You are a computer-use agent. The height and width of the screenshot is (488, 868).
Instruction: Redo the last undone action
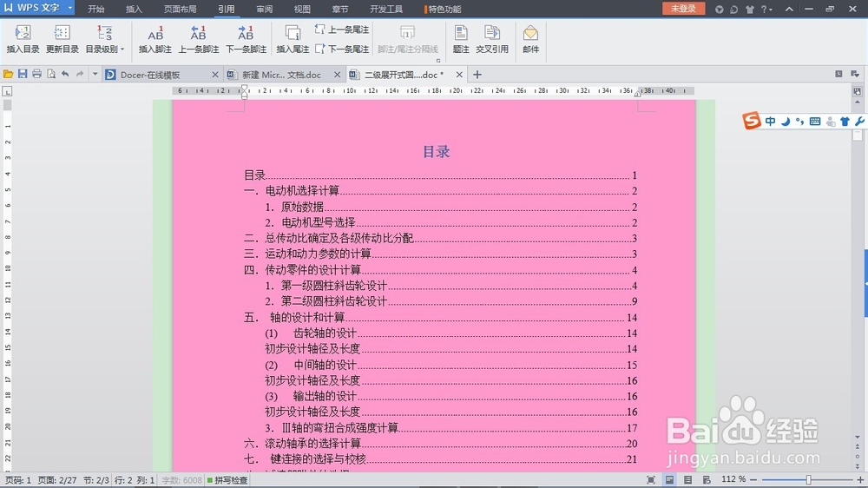(x=80, y=74)
